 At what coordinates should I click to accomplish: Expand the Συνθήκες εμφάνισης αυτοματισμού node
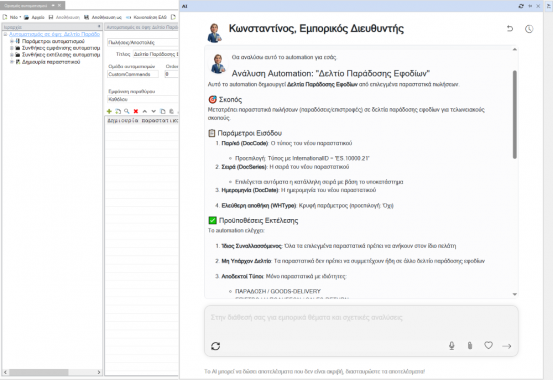12,48
